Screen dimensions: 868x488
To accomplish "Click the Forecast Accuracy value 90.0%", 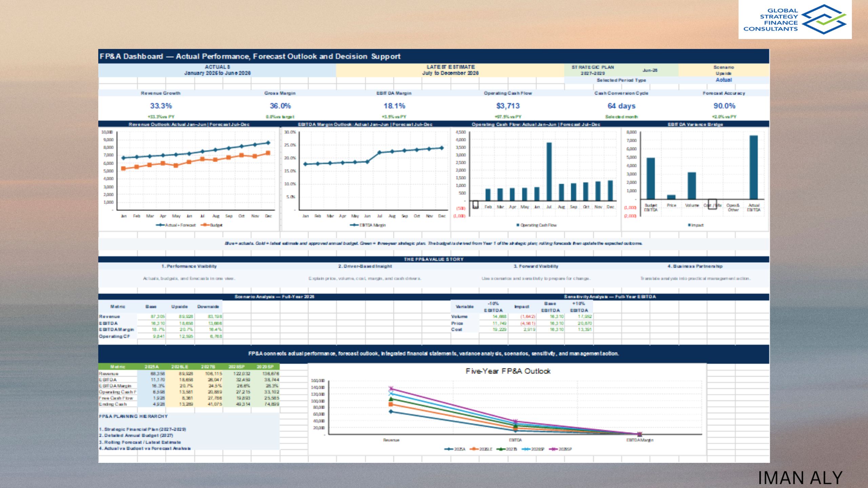I will click(x=724, y=106).
